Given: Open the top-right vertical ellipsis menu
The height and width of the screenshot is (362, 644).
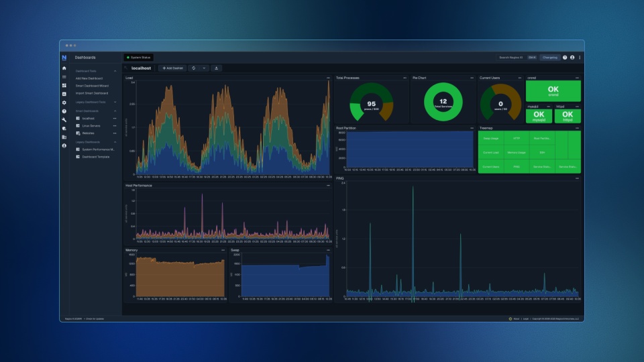Looking at the screenshot, I should tap(580, 58).
